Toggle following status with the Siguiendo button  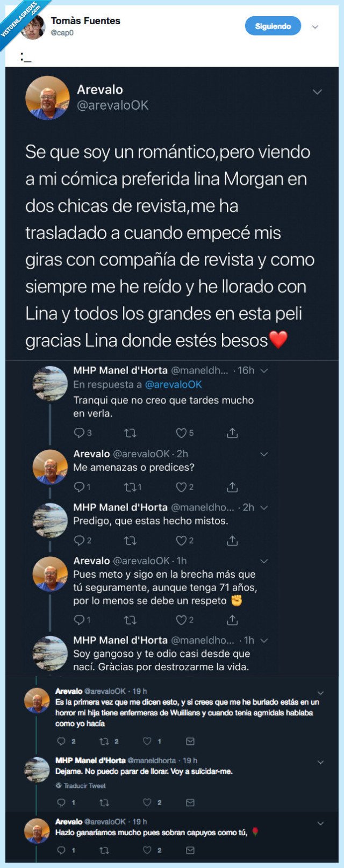(x=273, y=26)
